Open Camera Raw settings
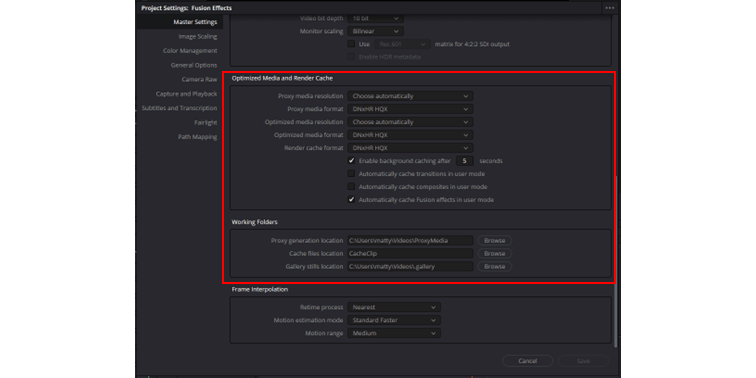 (199, 80)
